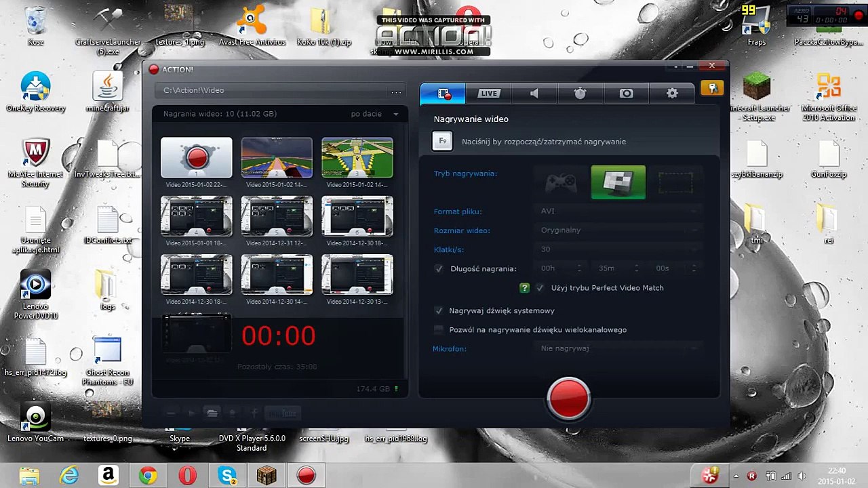
Task: Select video thumbnail number 9
Action: pyautogui.click(x=357, y=274)
